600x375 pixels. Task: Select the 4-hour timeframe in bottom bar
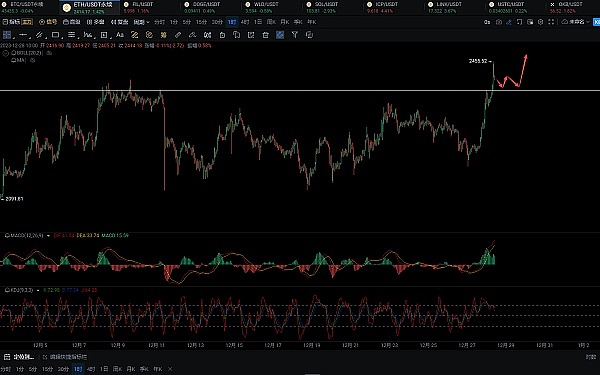[x=91, y=369]
